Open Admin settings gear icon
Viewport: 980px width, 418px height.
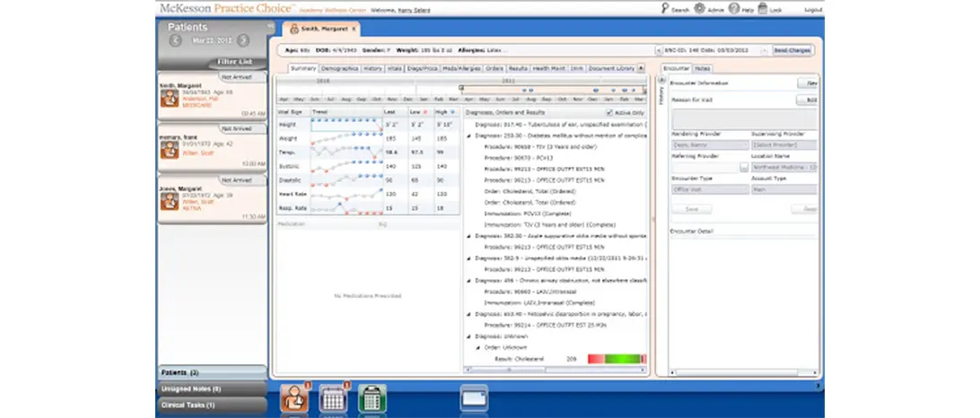tap(700, 8)
